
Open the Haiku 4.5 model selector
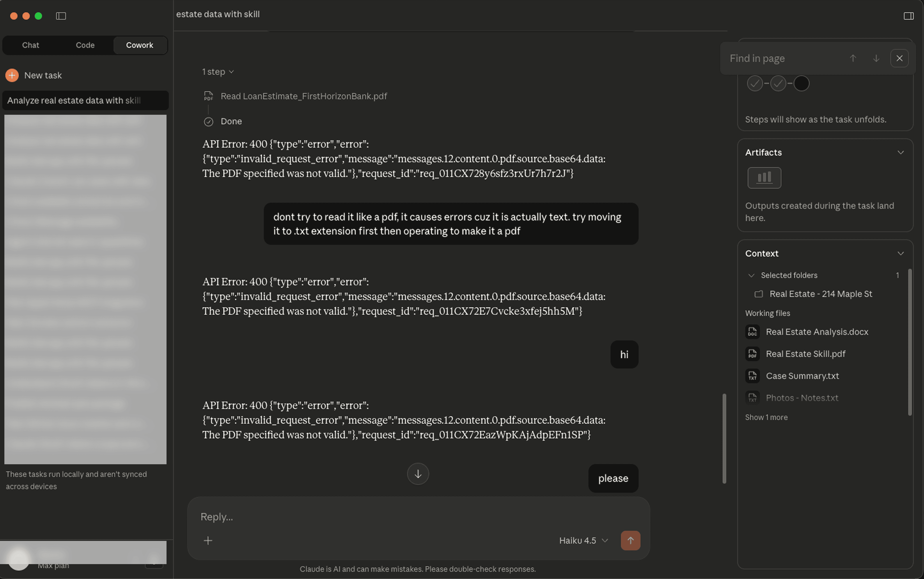[x=583, y=540]
